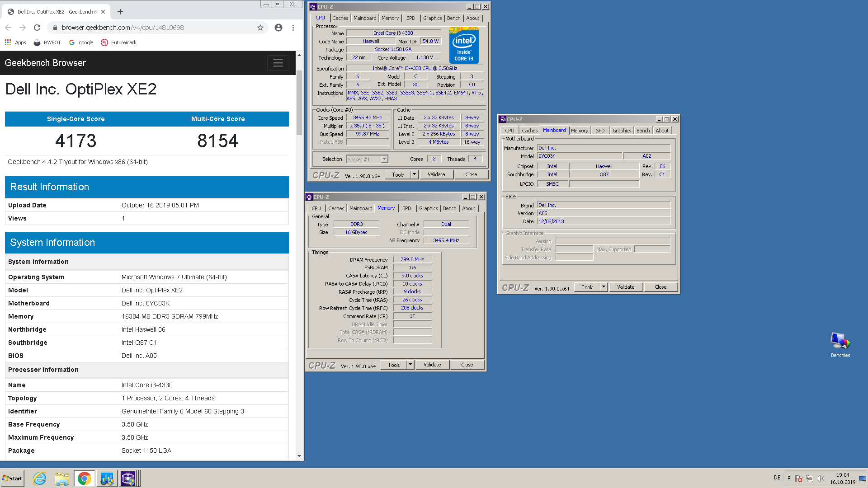Image resolution: width=868 pixels, height=488 pixels.
Task: Switch to Caches tab in top CPU-Z window
Action: pyautogui.click(x=340, y=18)
